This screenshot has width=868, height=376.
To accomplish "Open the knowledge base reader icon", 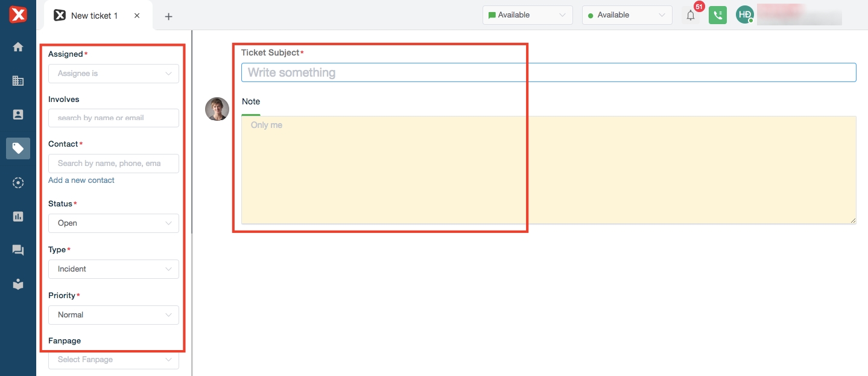I will click(18, 284).
